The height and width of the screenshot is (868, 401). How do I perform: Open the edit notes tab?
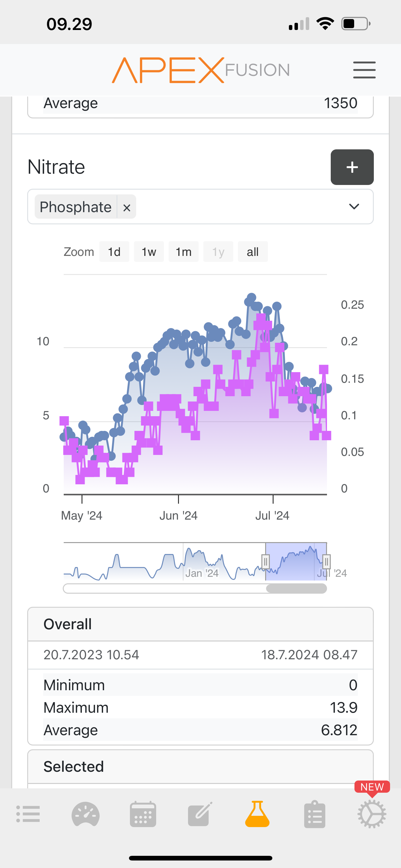tap(200, 814)
